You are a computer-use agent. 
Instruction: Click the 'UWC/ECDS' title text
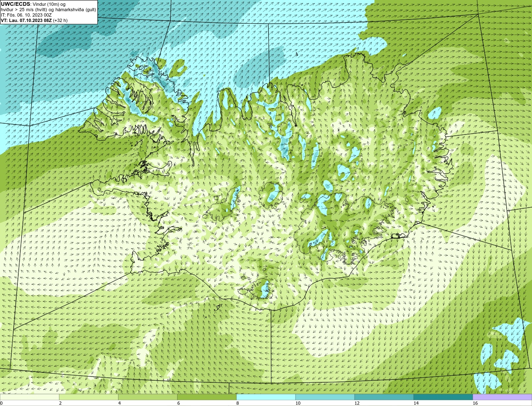pos(15,4)
